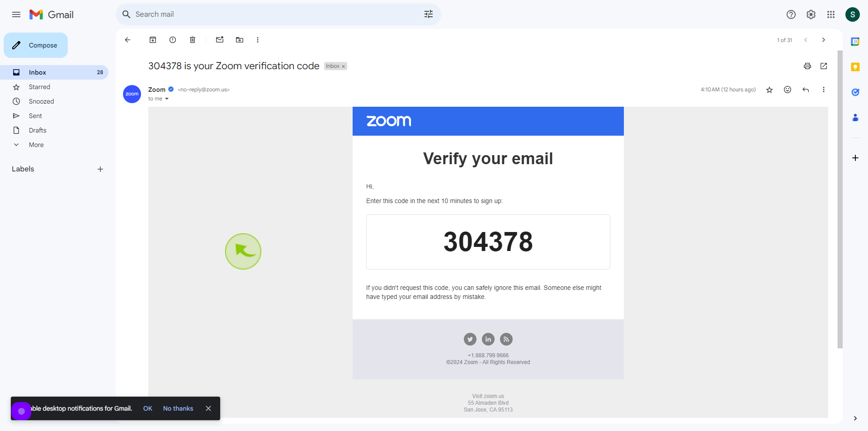Open the main menu hamburger icon
The image size is (868, 431).
tap(16, 14)
